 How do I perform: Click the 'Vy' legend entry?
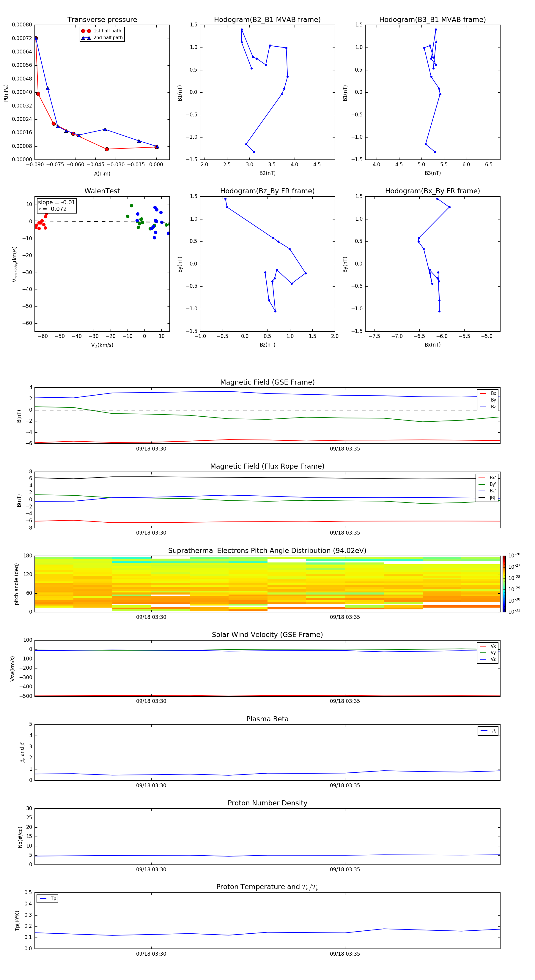tap(488, 653)
